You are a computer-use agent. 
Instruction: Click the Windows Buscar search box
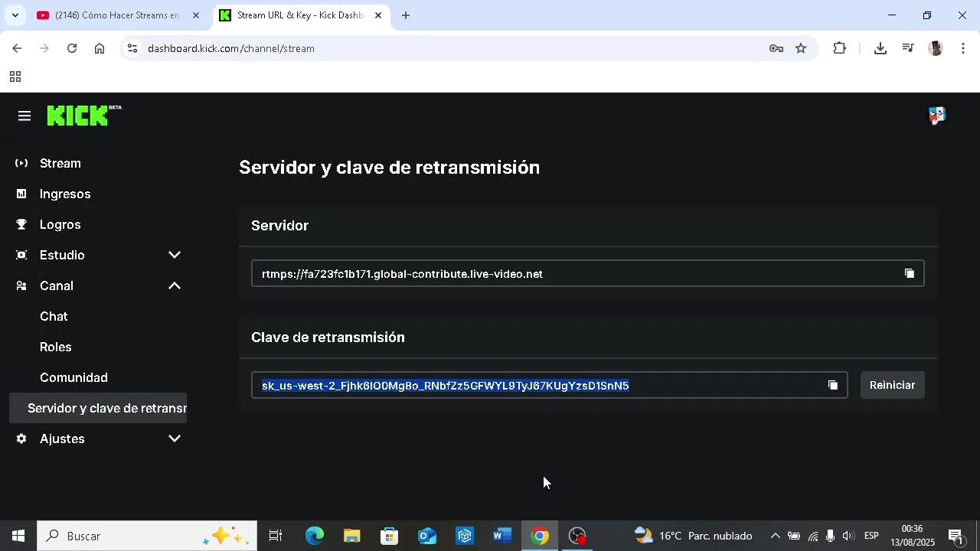tap(146, 536)
